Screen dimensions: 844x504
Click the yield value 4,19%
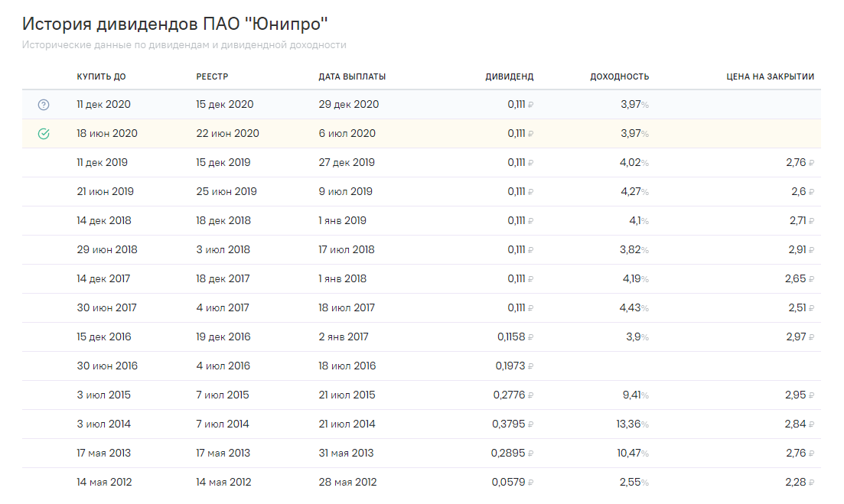(635, 278)
